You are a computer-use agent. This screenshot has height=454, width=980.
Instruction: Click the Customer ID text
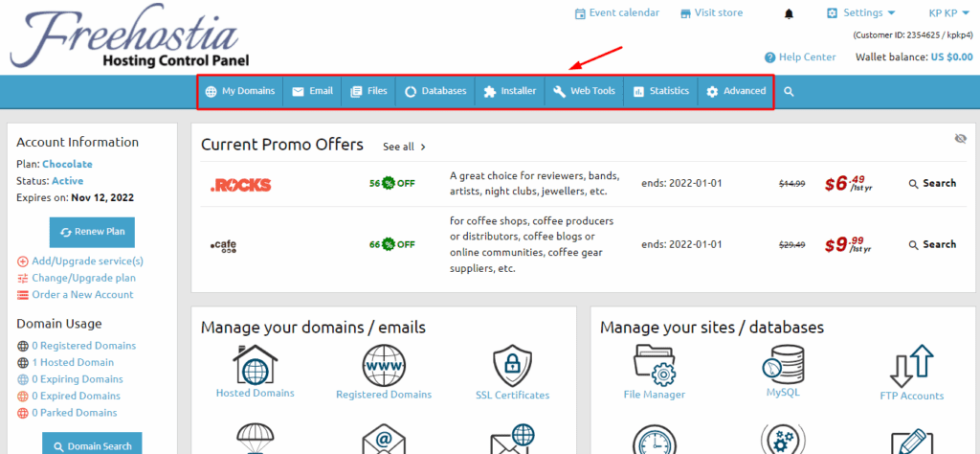tap(912, 35)
